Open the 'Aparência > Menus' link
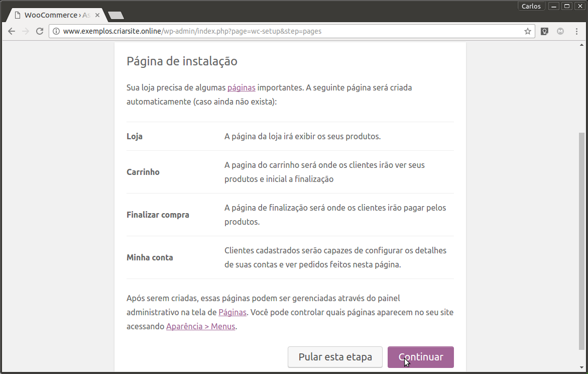 click(x=201, y=326)
